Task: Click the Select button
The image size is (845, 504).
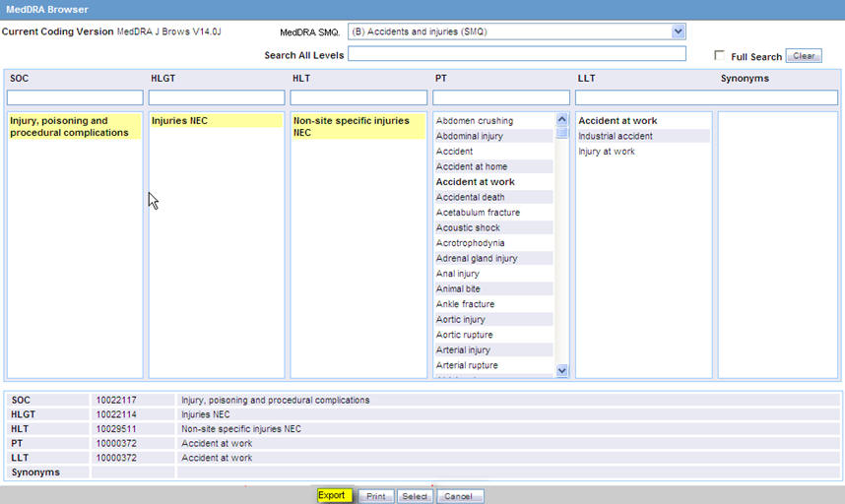Action: point(415,496)
